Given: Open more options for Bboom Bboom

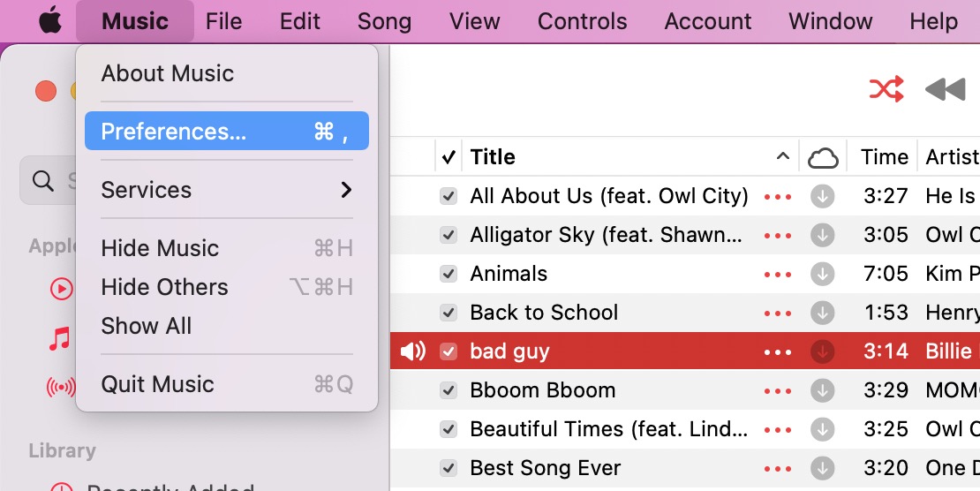Looking at the screenshot, I should (x=778, y=390).
